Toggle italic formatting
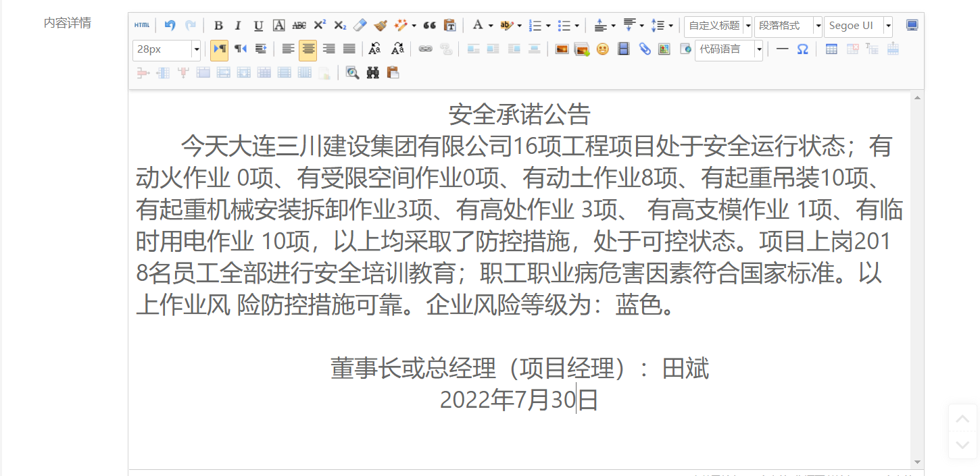The width and height of the screenshot is (980, 476). point(238,26)
